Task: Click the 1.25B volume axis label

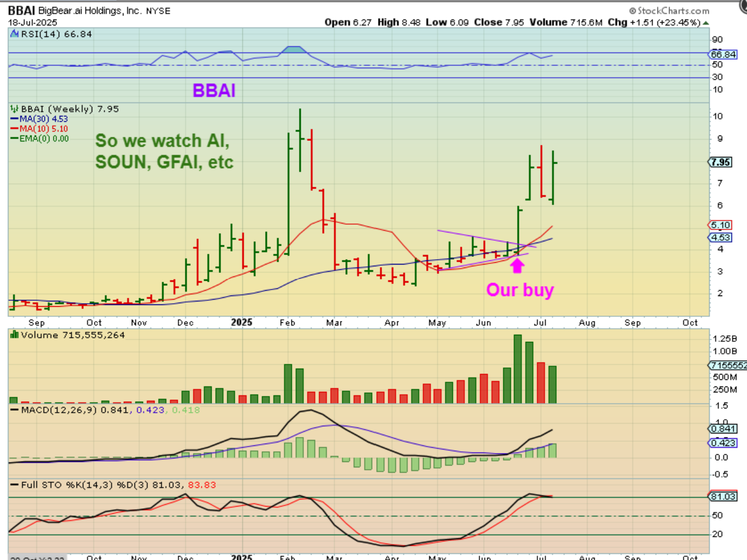Action: coord(726,338)
